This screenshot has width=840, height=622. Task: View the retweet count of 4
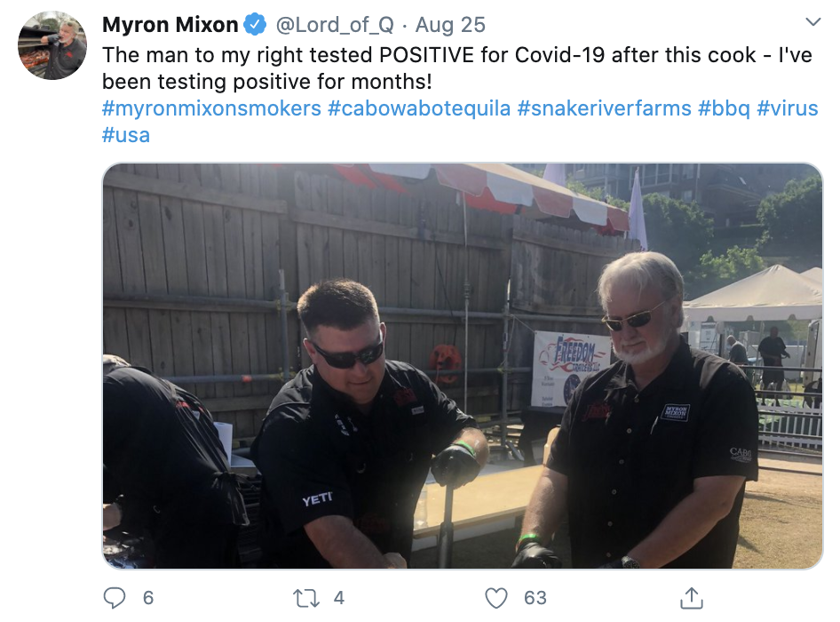(339, 598)
